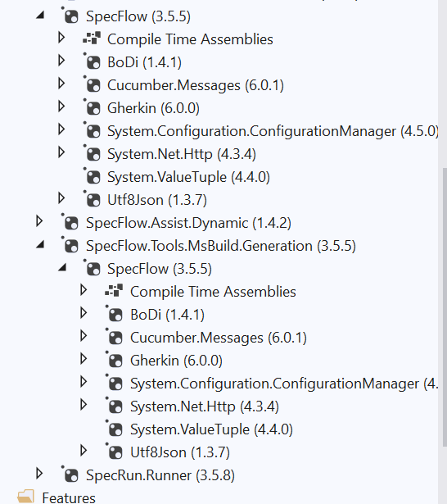Select top-level 'SpecFlow (3.5.5)' label

click(138, 16)
